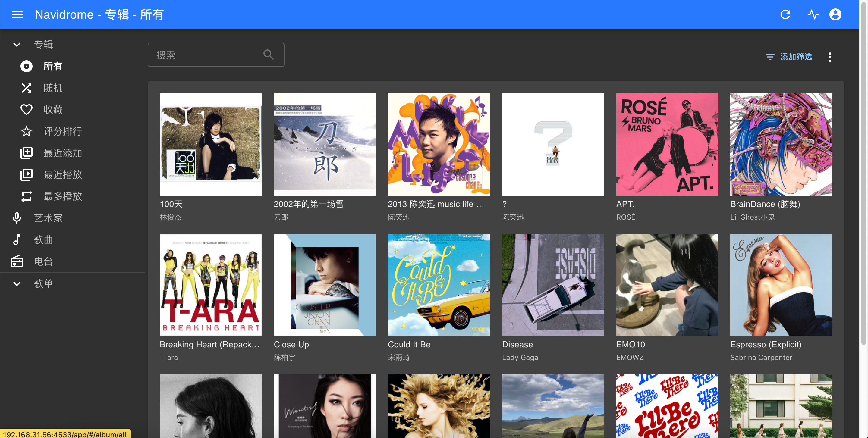The height and width of the screenshot is (438, 868).
Task: Open the 100天 album cover
Action: click(211, 144)
